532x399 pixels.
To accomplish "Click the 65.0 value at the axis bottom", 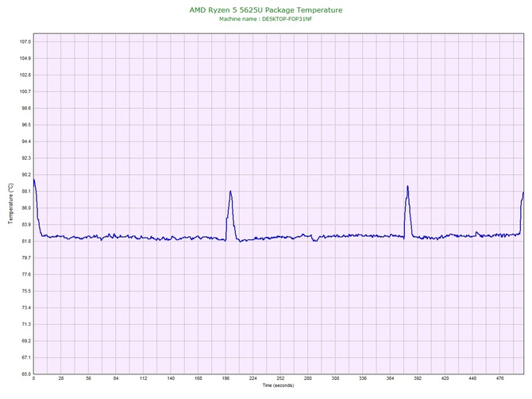I will click(x=25, y=374).
